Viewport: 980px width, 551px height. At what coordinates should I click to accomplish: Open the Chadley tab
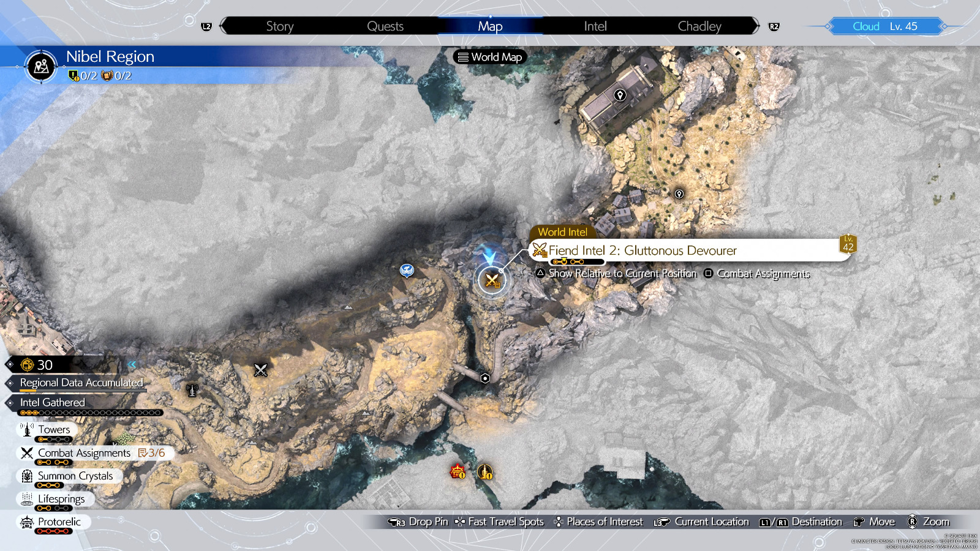pos(699,26)
